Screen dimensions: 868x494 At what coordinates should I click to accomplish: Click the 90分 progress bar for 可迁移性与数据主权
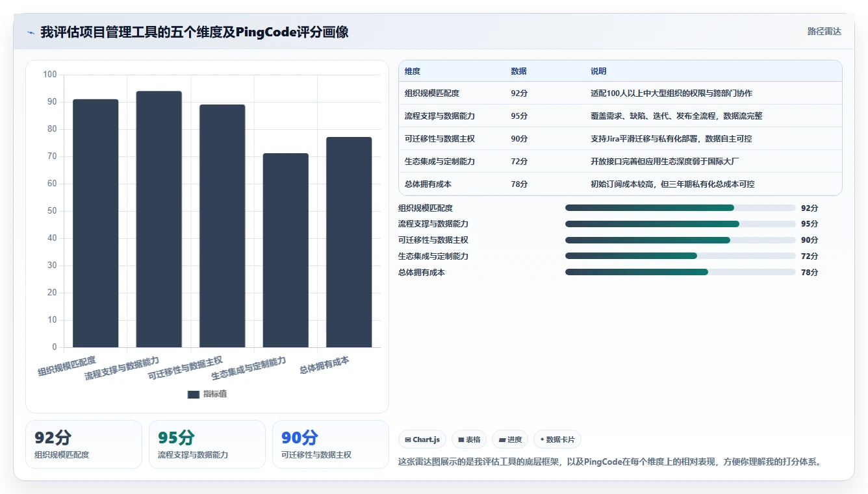[x=680, y=240]
